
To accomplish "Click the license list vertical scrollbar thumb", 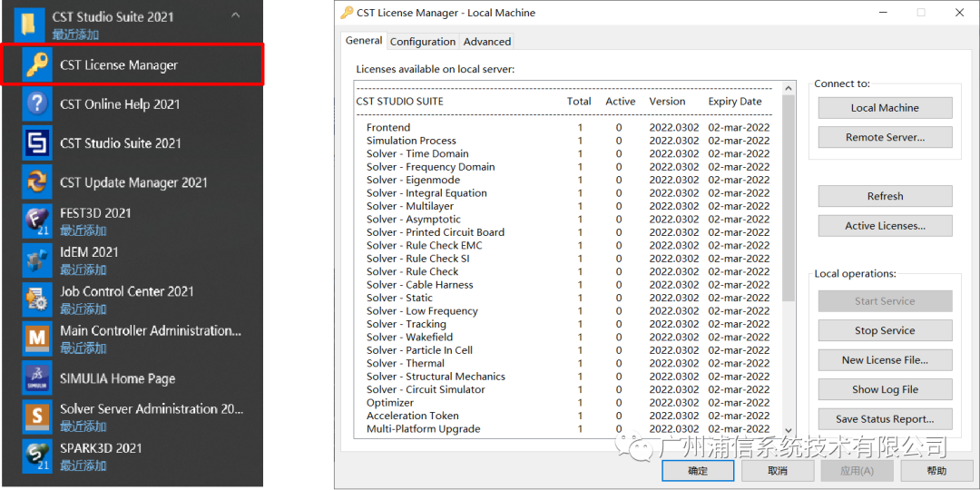I will click(789, 198).
